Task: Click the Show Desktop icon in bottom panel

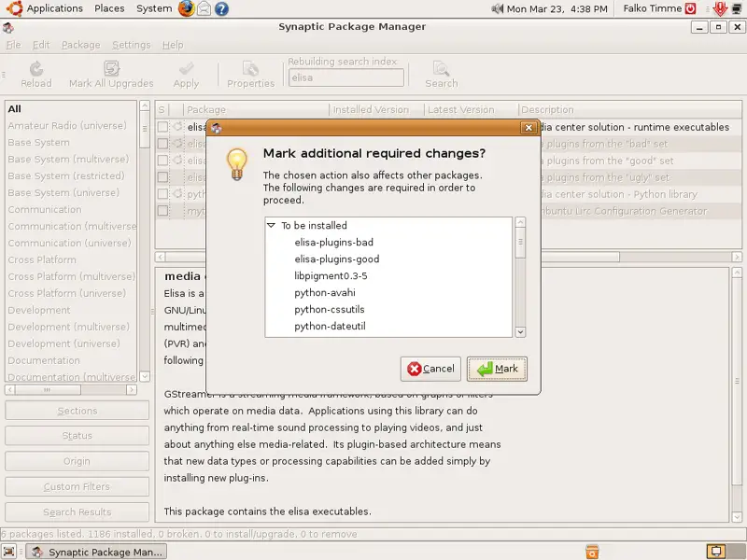Action: (x=9, y=552)
